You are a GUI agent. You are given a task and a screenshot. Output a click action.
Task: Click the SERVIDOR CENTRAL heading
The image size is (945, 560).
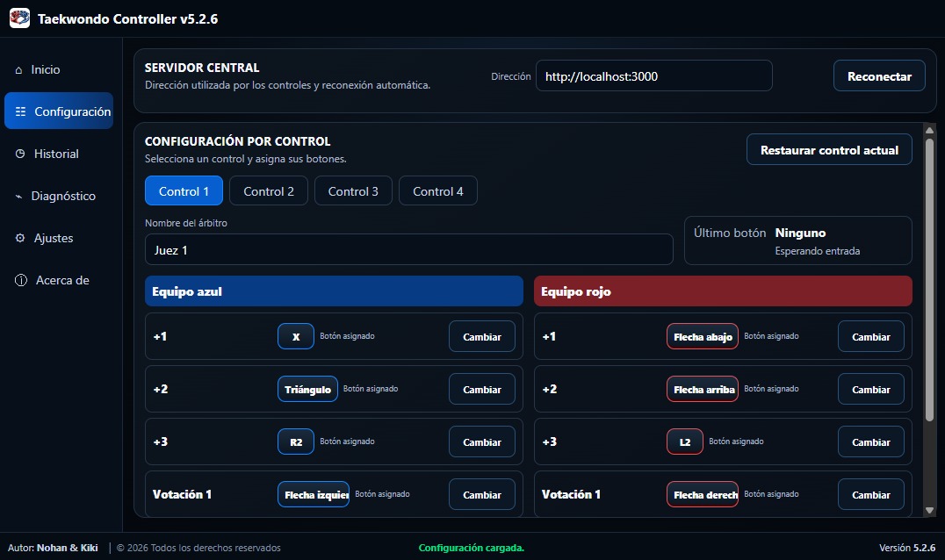[x=202, y=68]
